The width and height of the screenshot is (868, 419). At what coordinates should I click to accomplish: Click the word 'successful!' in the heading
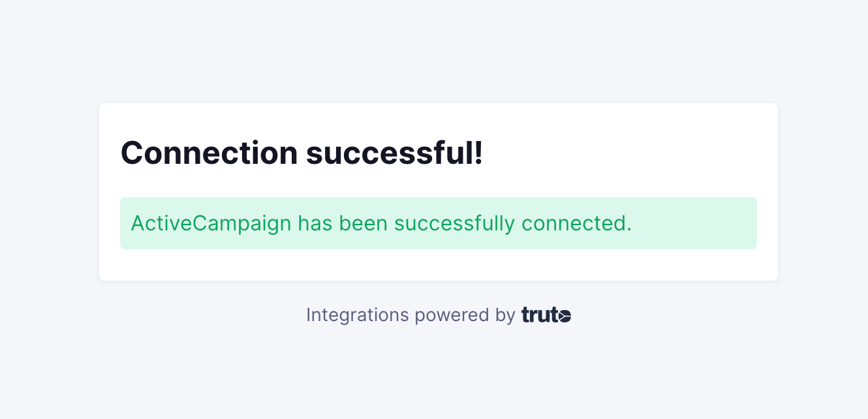[x=395, y=153]
